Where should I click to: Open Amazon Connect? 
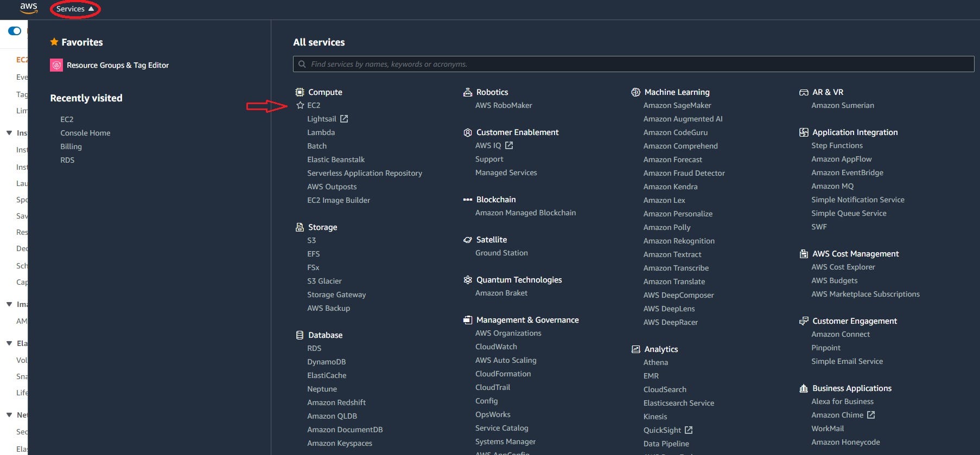pos(841,334)
